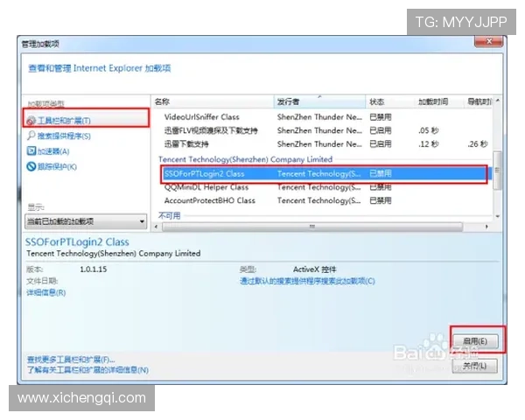The height and width of the screenshot is (420, 525).
Task: Select 跟踪保护 add-on type
Action: 57,166
